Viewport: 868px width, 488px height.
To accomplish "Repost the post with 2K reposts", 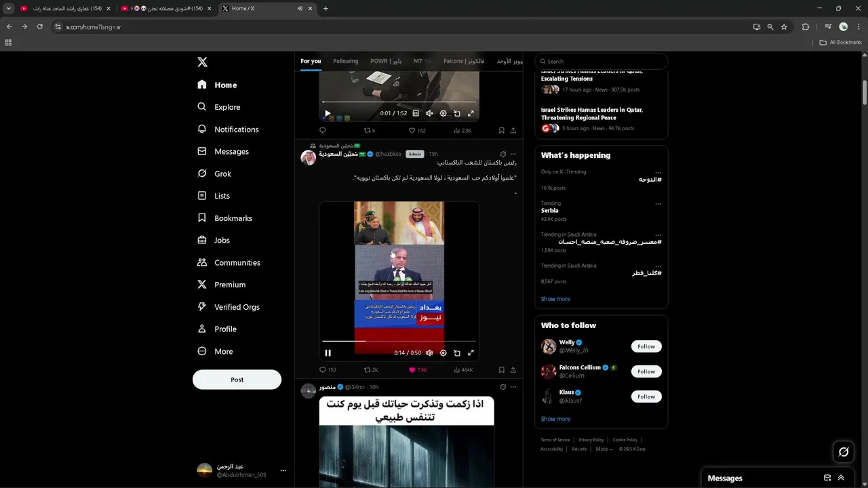I will point(371,370).
